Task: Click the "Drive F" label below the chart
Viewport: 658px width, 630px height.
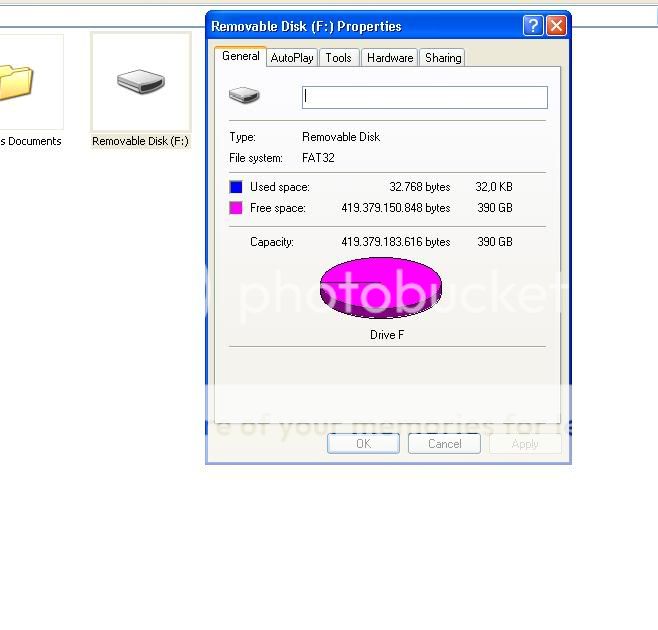Action: point(387,335)
